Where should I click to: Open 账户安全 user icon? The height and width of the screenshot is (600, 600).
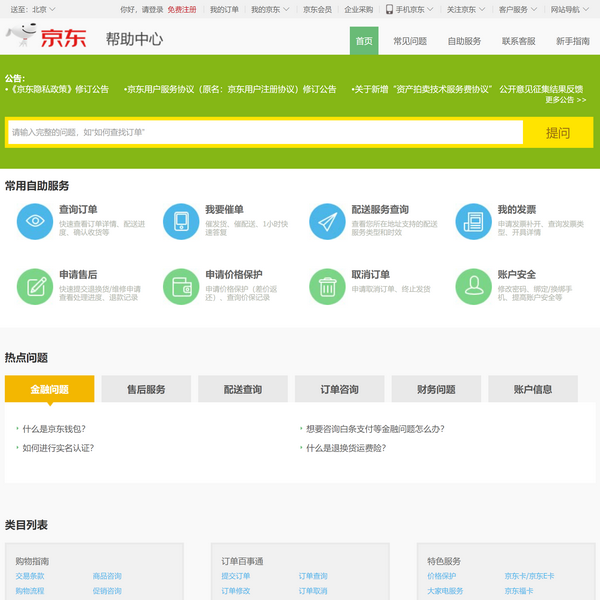point(474,286)
